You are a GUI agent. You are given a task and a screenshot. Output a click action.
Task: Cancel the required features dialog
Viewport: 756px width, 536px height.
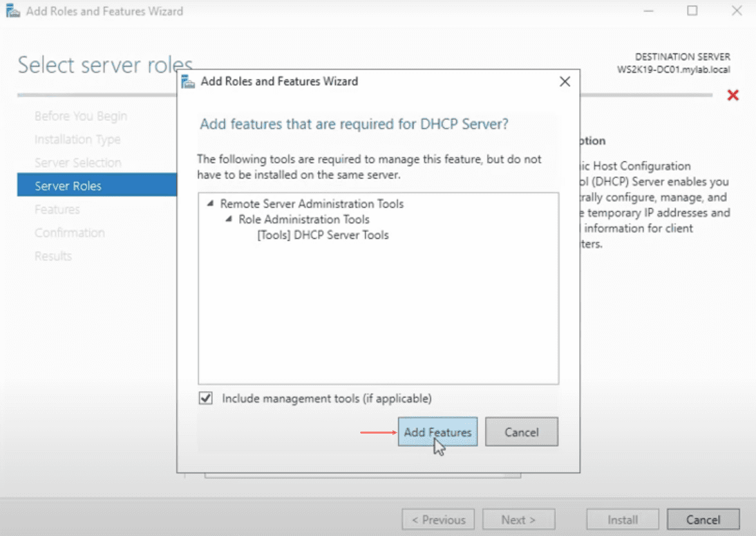tap(522, 432)
